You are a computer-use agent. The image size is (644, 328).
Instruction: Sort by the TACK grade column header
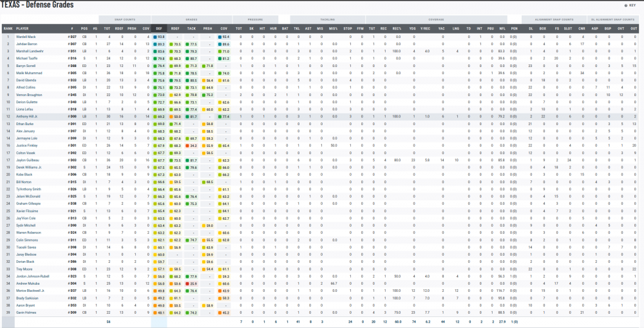191,28
